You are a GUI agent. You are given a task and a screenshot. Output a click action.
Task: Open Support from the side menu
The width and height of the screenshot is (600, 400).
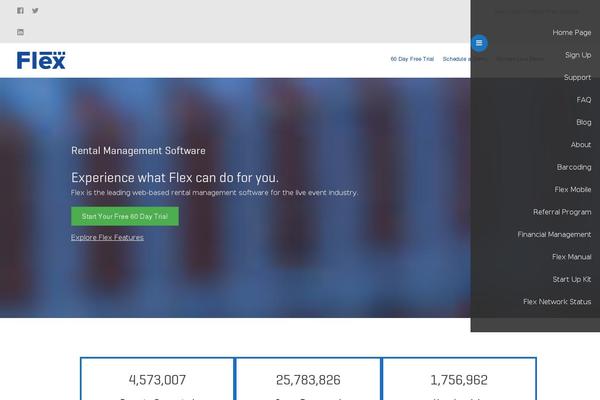(x=577, y=77)
